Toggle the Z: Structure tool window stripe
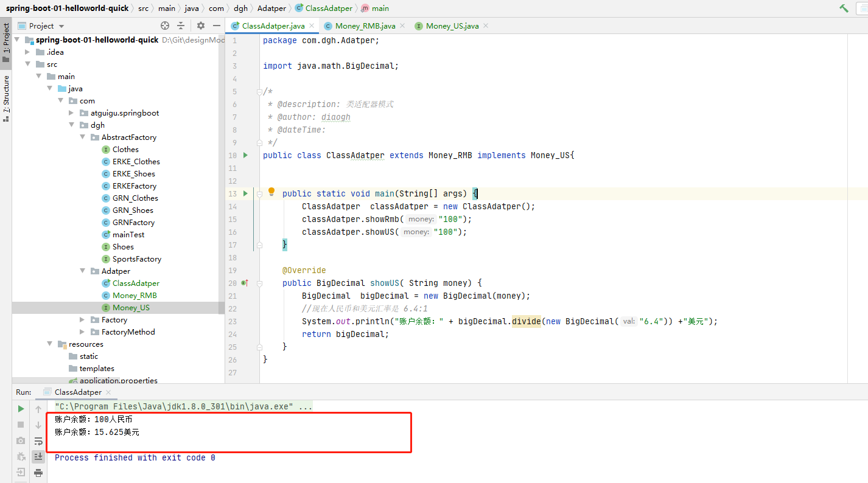868x483 pixels. (6, 99)
